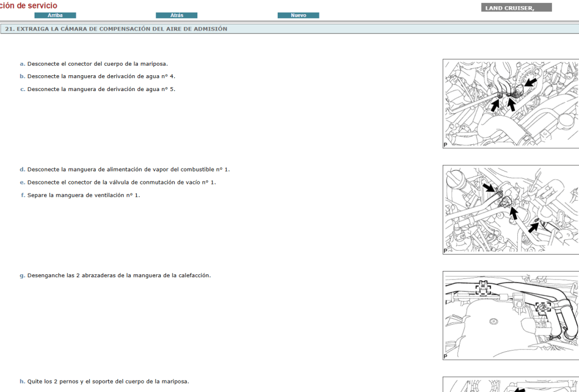Click the P icon on the bottom illustration
This screenshot has height=392, width=579.
[x=445, y=390]
